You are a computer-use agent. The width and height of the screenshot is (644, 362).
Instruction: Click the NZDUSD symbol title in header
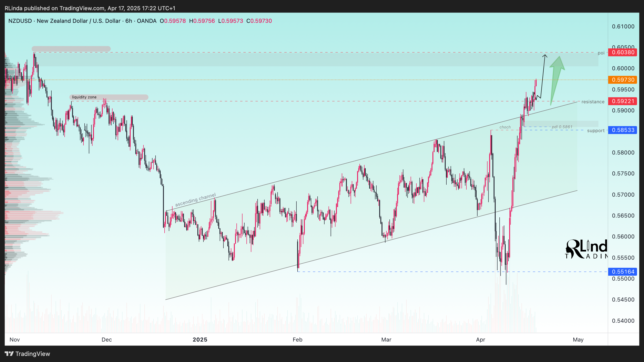(83, 21)
